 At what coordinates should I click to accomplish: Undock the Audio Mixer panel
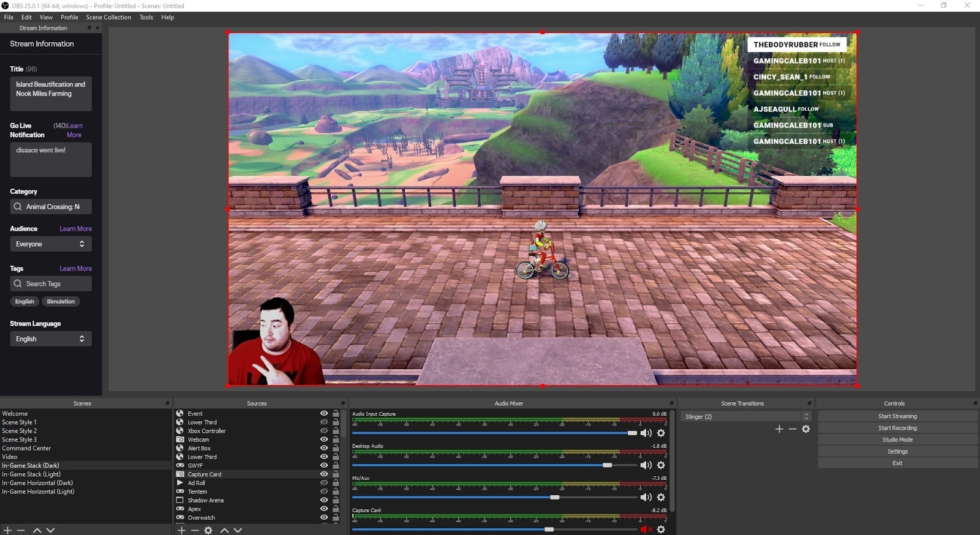coord(671,403)
